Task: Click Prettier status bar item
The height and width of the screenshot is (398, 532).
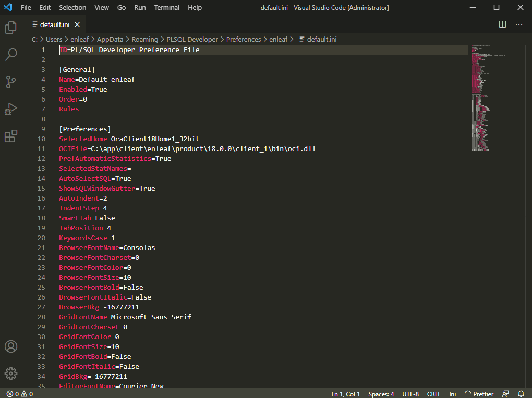Action: pos(479,394)
